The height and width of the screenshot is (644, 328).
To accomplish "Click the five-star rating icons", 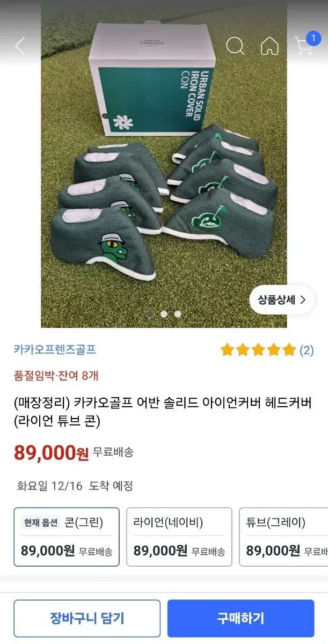I will click(x=258, y=350).
